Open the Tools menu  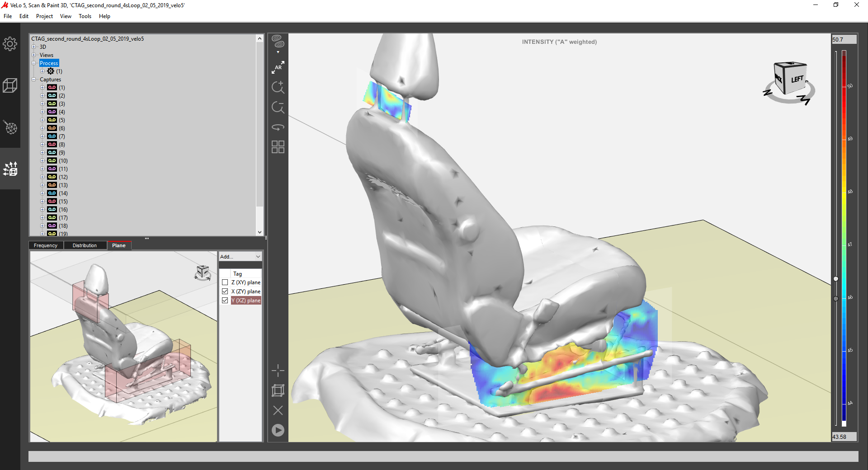pyautogui.click(x=85, y=16)
